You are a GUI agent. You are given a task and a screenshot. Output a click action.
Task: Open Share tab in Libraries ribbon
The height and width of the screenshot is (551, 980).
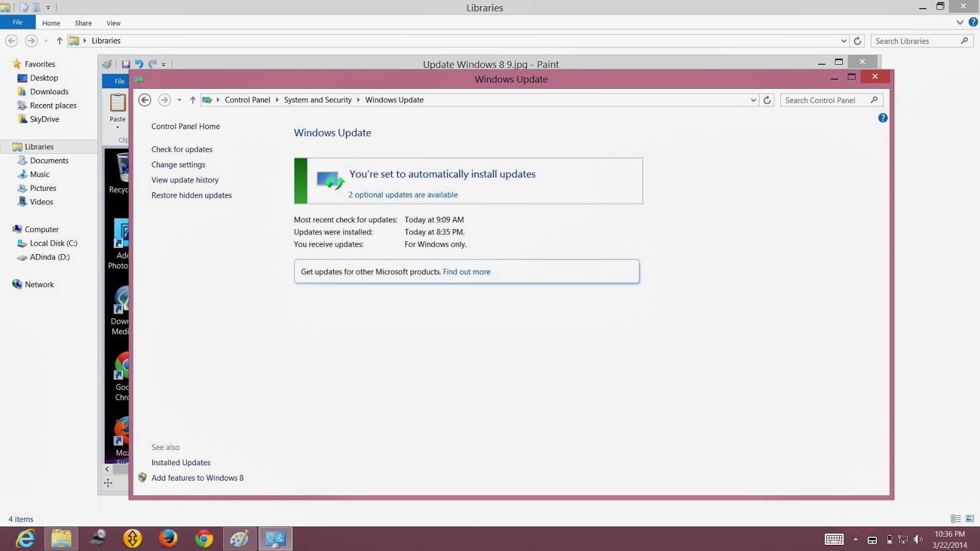pyautogui.click(x=83, y=23)
